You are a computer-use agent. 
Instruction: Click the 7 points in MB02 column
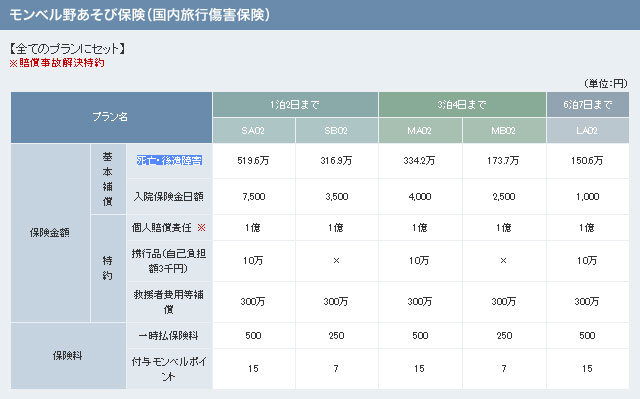tap(504, 369)
